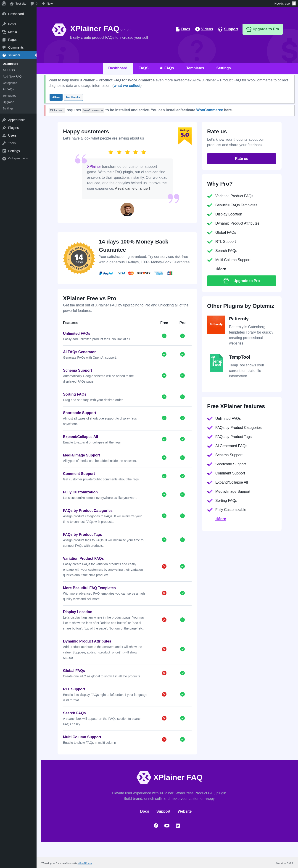The width and height of the screenshot is (298, 868).
Task: Open the Templates tab
Action: coord(195,68)
